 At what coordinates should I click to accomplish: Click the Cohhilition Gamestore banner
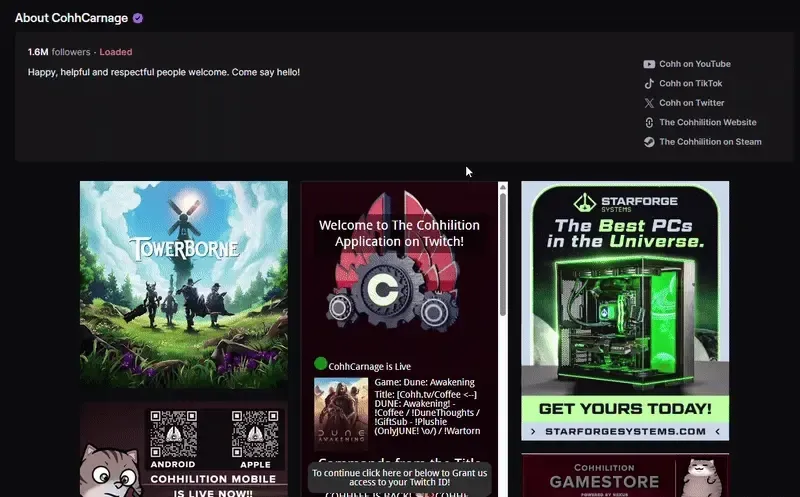click(625, 476)
